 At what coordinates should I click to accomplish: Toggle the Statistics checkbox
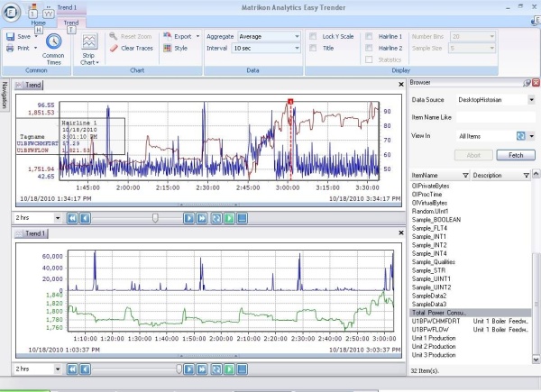click(369, 59)
